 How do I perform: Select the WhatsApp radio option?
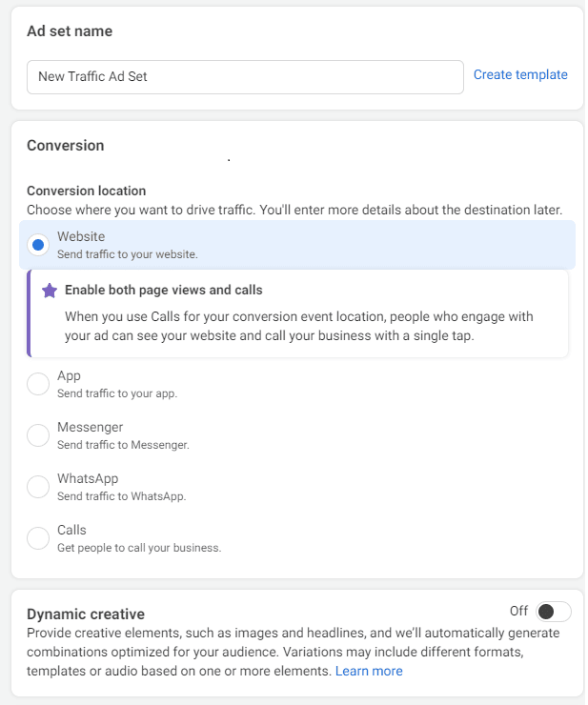coord(38,487)
